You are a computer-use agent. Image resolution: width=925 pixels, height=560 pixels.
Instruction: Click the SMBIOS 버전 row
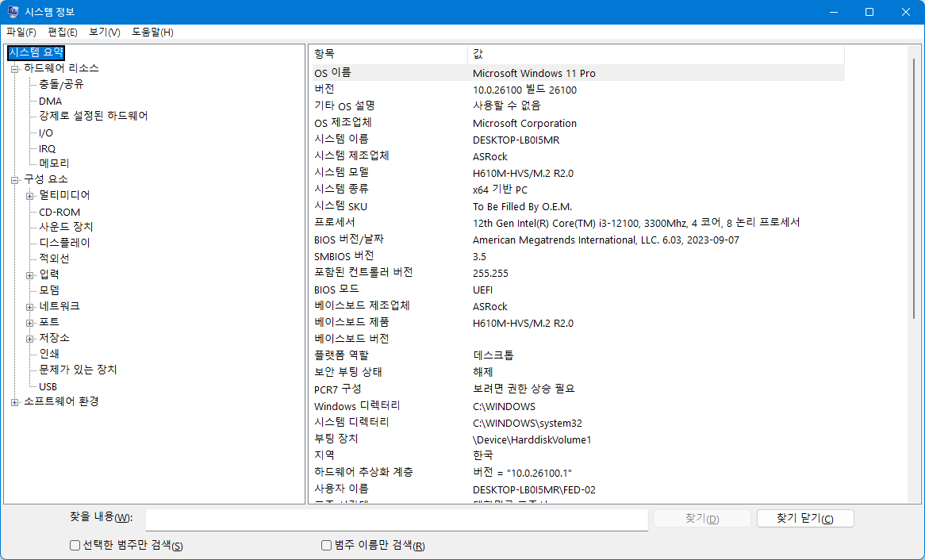coord(578,256)
